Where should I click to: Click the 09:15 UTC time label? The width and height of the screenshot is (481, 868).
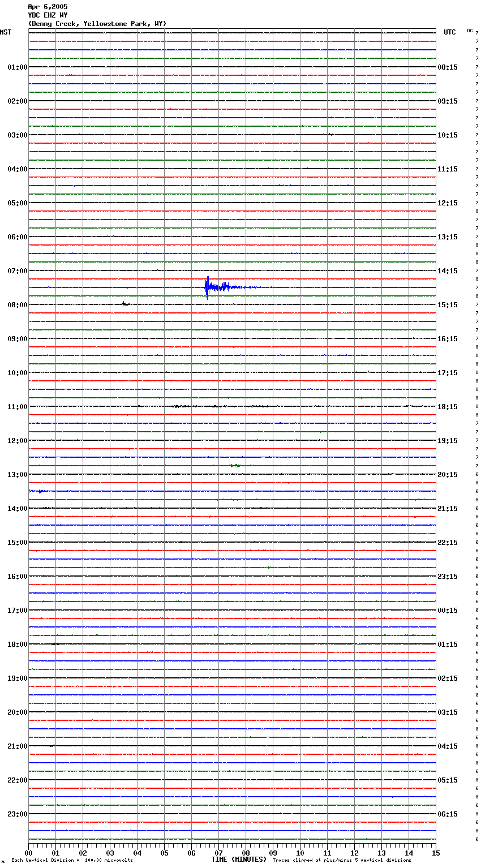click(448, 101)
